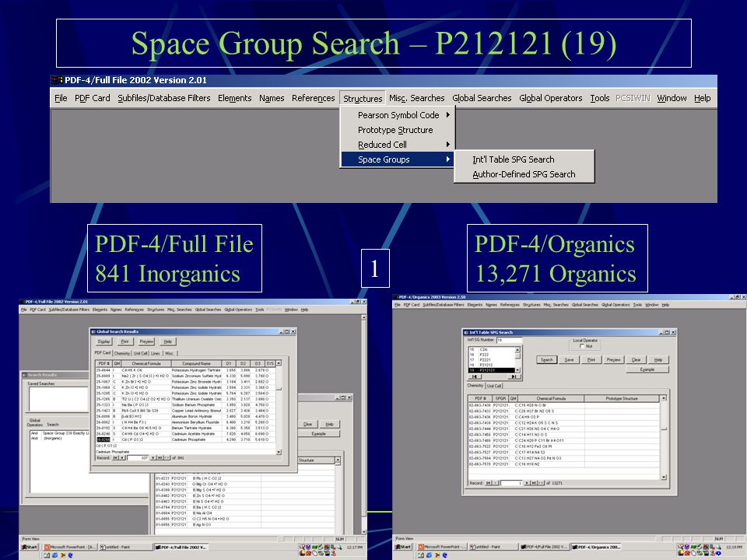Click scroll-up arrow of Global Search Results table
Screen dimensions: 747x560
pos(279,363)
